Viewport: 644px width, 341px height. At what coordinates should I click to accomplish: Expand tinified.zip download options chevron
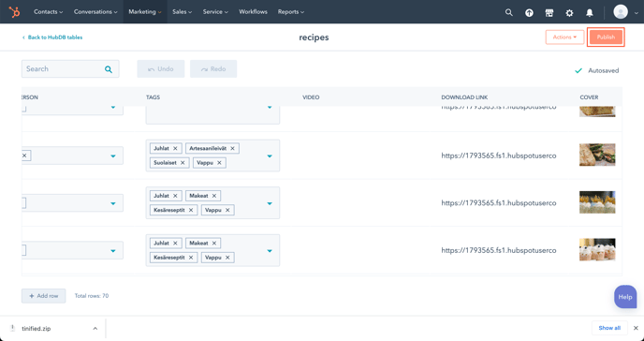click(95, 328)
